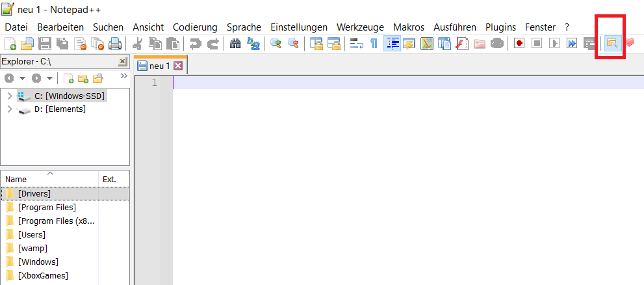Click the Copy toolbar icon
The height and width of the screenshot is (285, 644).
pos(155,43)
